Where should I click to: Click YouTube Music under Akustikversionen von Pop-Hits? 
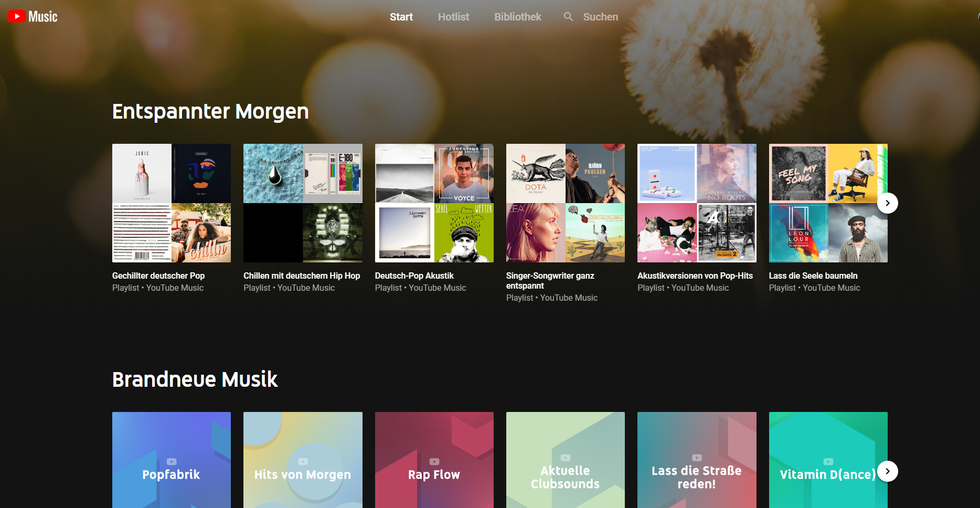click(x=700, y=288)
